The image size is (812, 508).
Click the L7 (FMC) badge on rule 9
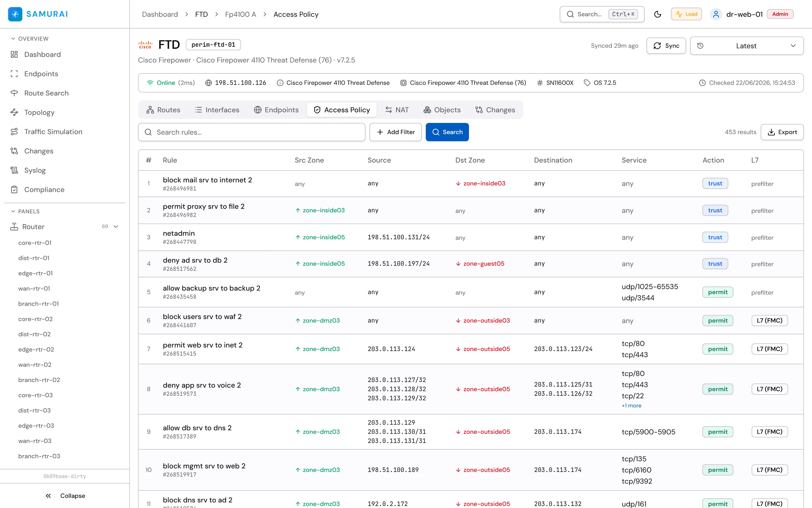click(769, 432)
